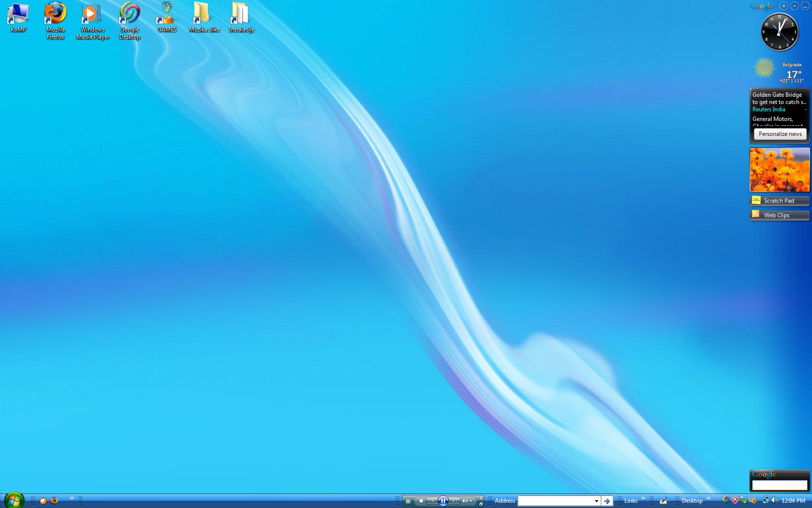Click the pen input panel icon

[663, 501]
